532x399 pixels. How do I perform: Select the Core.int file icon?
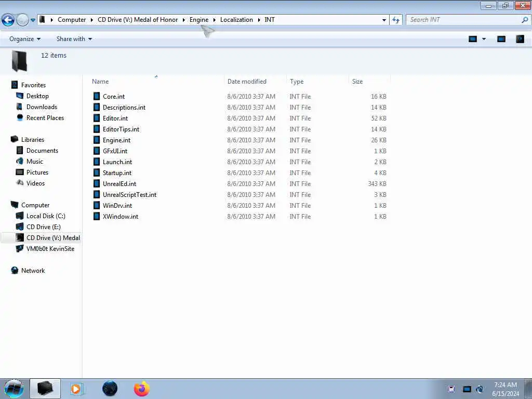[96, 96]
